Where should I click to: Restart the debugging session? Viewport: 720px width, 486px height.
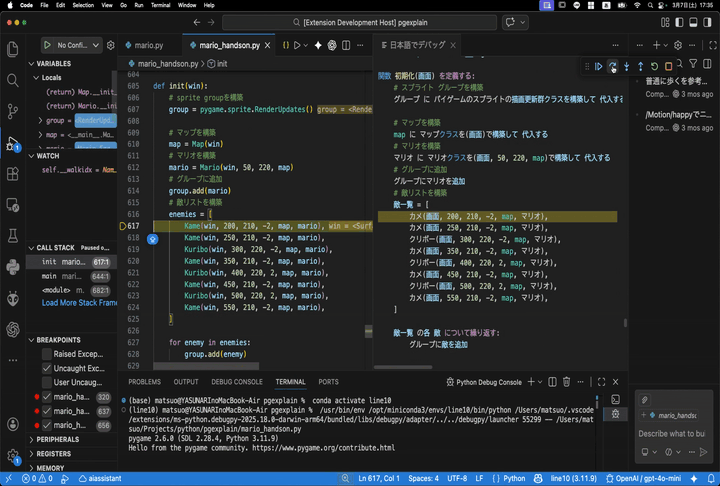pos(655,67)
